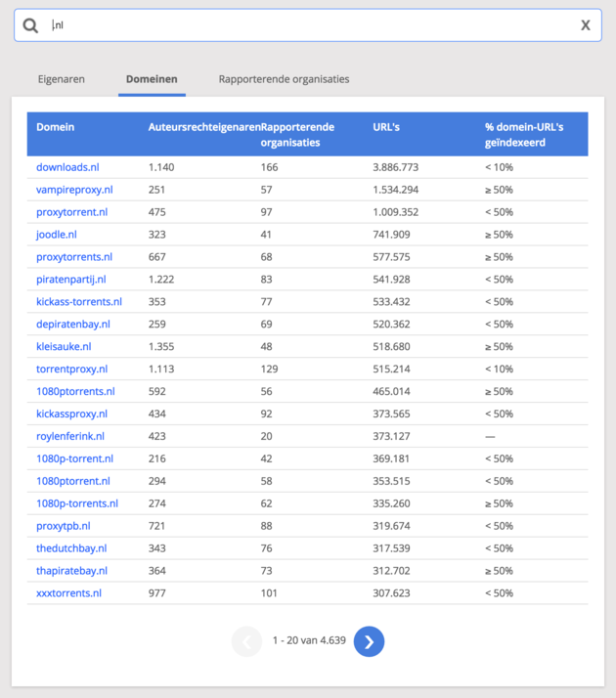Select the URL count 3.886.773

396,167
